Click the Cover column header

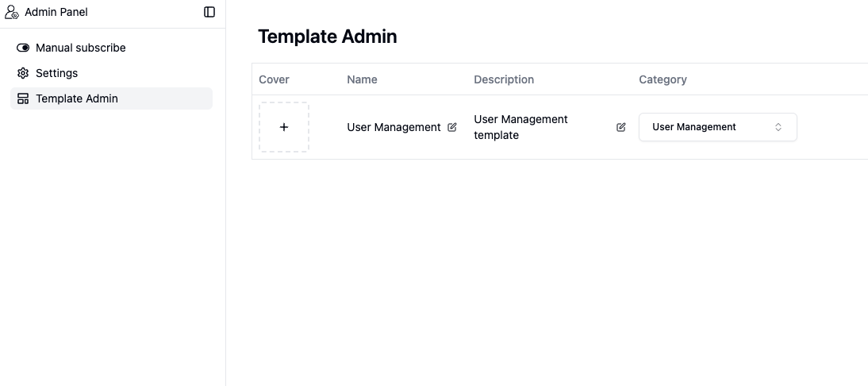pyautogui.click(x=274, y=79)
